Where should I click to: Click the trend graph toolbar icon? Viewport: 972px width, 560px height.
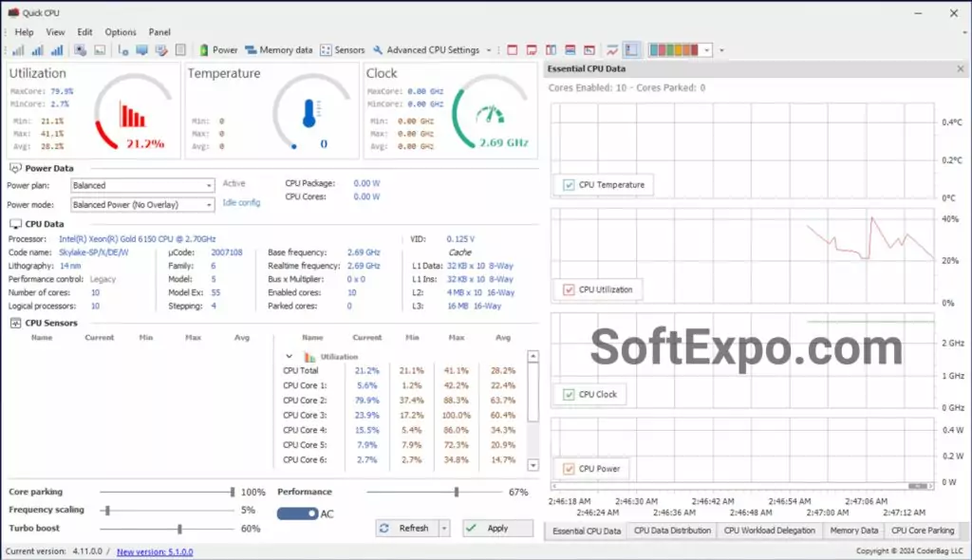[x=611, y=48]
